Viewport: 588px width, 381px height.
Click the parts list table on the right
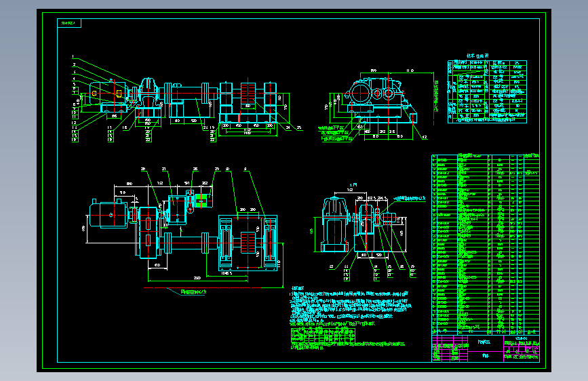pyautogui.click(x=485, y=244)
